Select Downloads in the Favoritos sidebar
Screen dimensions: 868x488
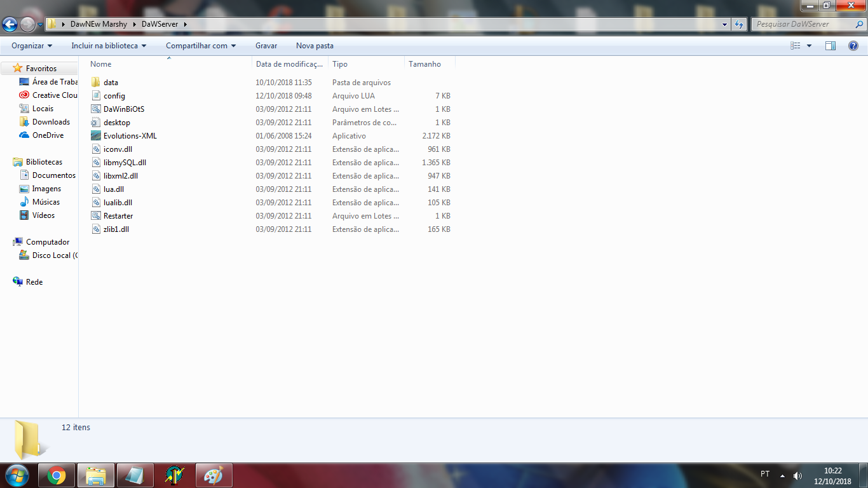point(51,122)
